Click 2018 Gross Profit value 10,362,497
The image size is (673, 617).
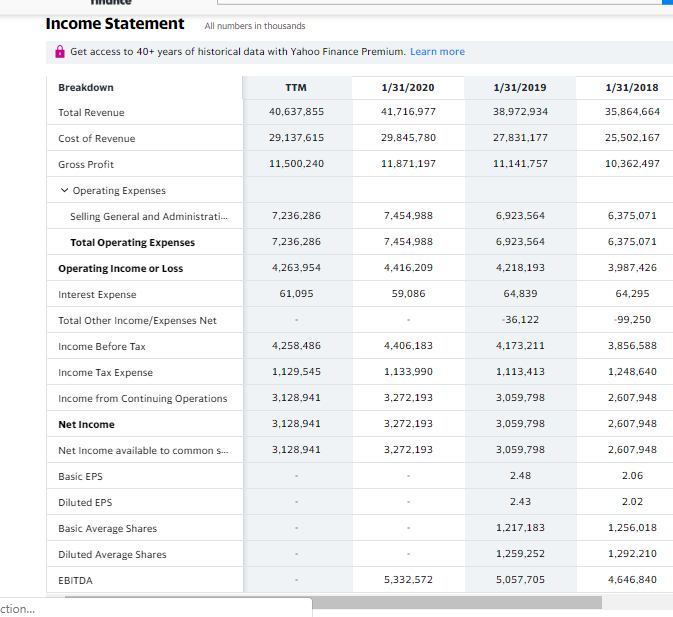[632, 163]
